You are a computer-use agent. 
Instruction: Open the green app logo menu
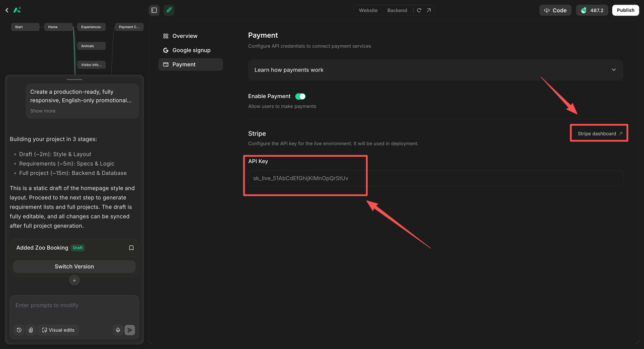click(x=17, y=10)
